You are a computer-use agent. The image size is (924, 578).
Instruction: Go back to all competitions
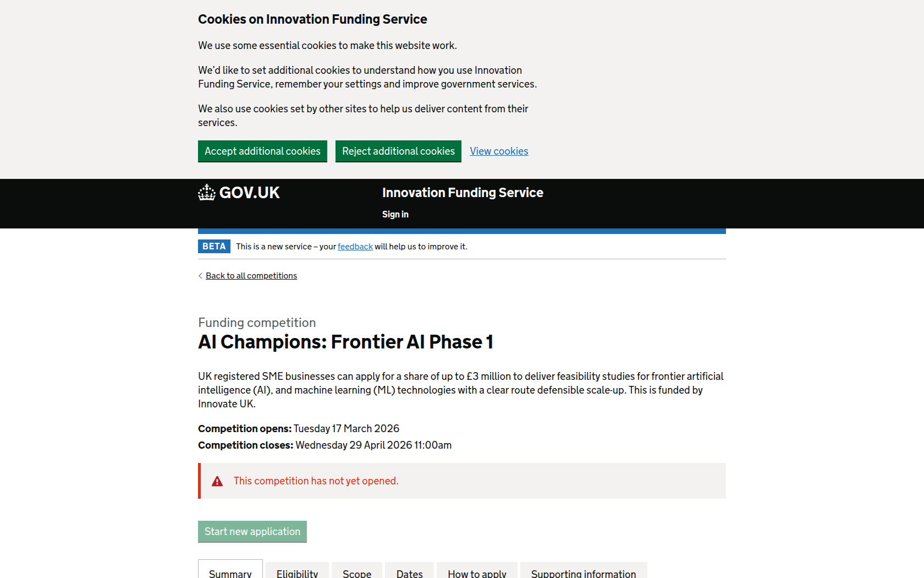pyautogui.click(x=251, y=276)
